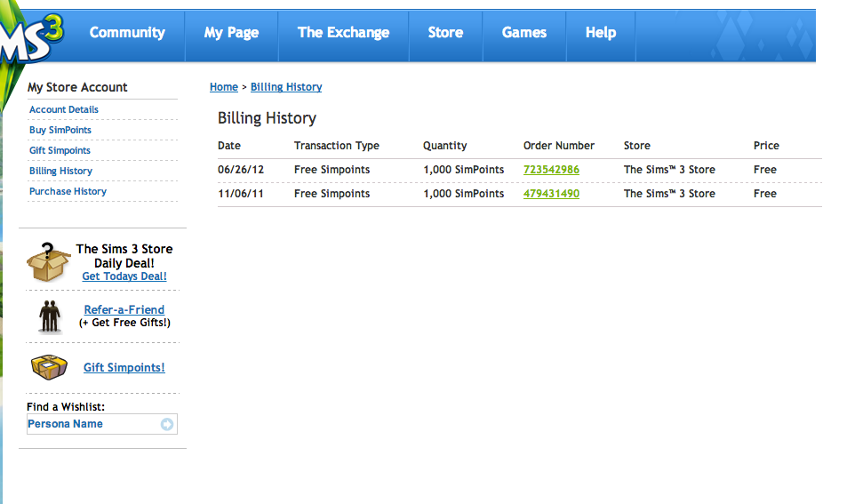Open order number 479431490

click(x=551, y=194)
